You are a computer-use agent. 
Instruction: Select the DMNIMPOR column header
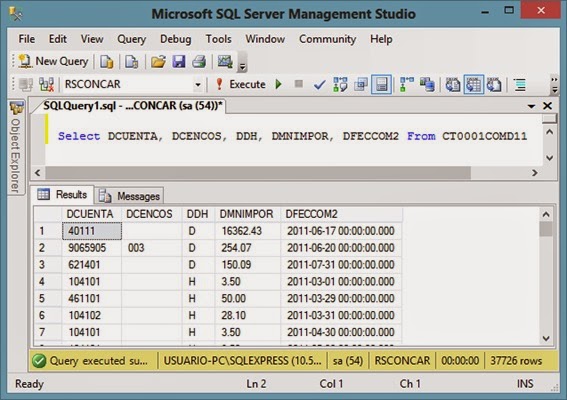tap(248, 214)
